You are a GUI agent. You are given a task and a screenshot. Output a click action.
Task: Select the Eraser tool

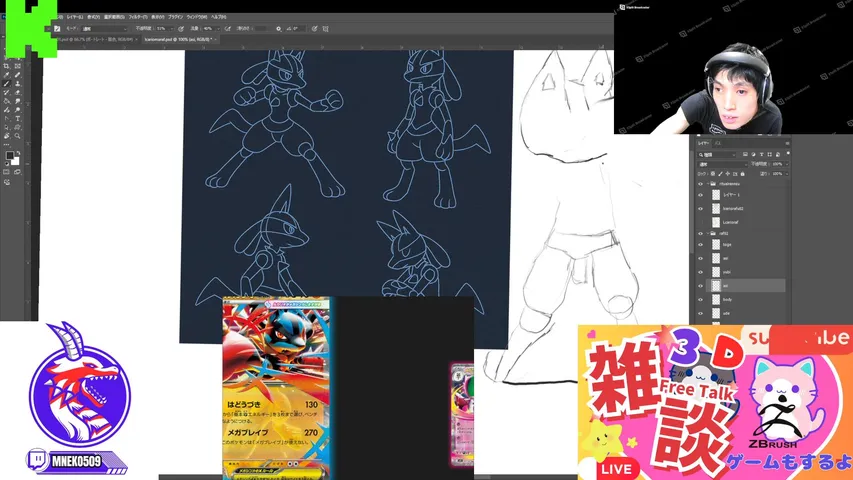[17, 92]
